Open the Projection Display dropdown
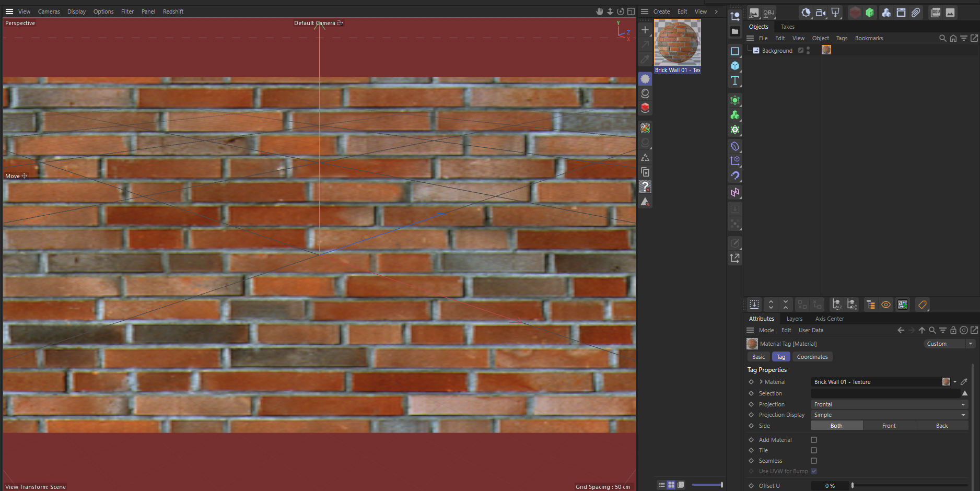The width and height of the screenshot is (980, 491). point(889,415)
